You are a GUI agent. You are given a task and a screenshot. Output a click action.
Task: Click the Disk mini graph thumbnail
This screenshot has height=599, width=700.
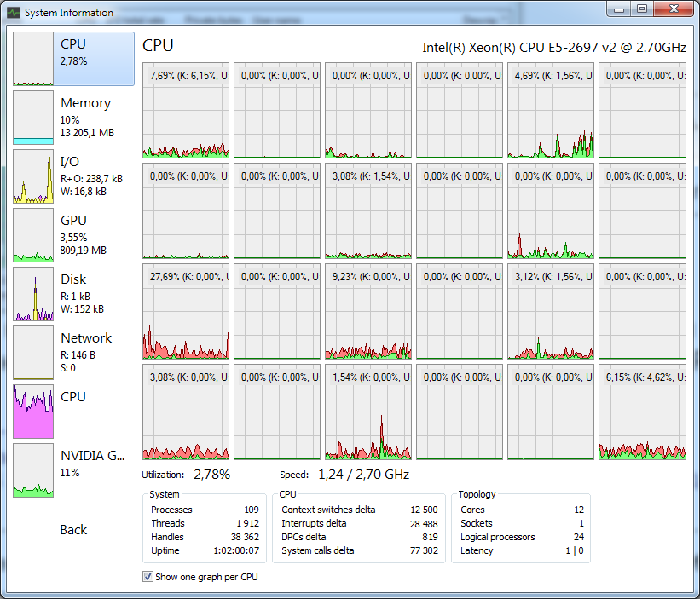pyautogui.click(x=33, y=294)
